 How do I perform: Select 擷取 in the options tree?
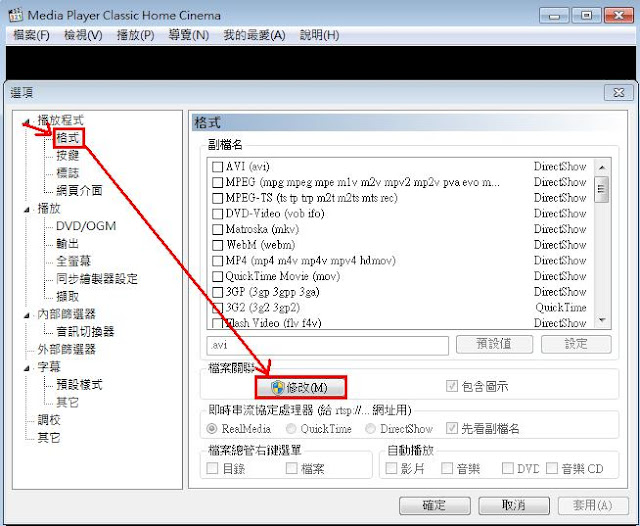click(68, 296)
